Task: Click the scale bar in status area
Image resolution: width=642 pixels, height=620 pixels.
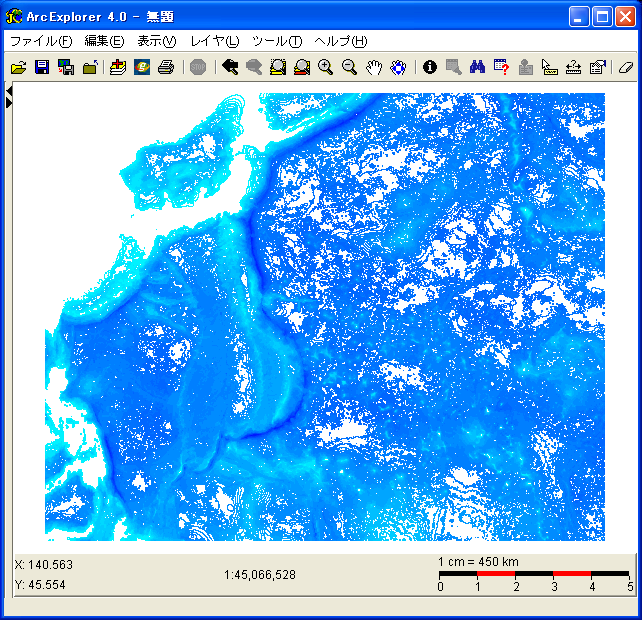Action: (x=534, y=574)
